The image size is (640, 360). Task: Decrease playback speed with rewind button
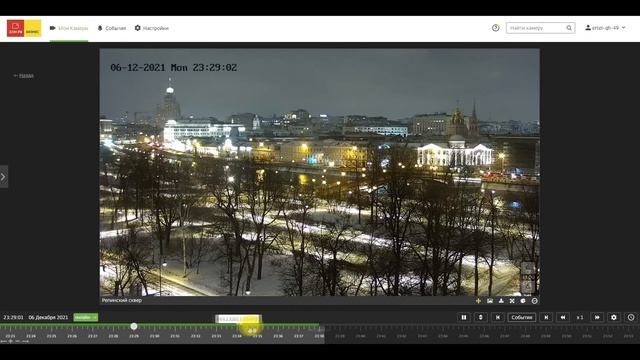563,317
